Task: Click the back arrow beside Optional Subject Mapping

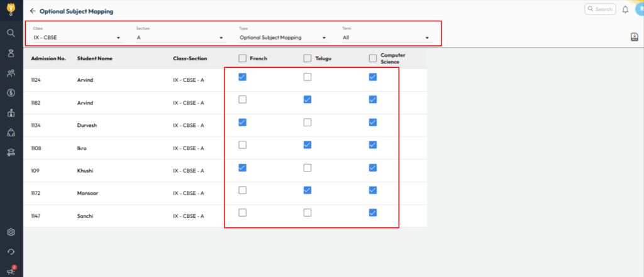Action: [33, 11]
